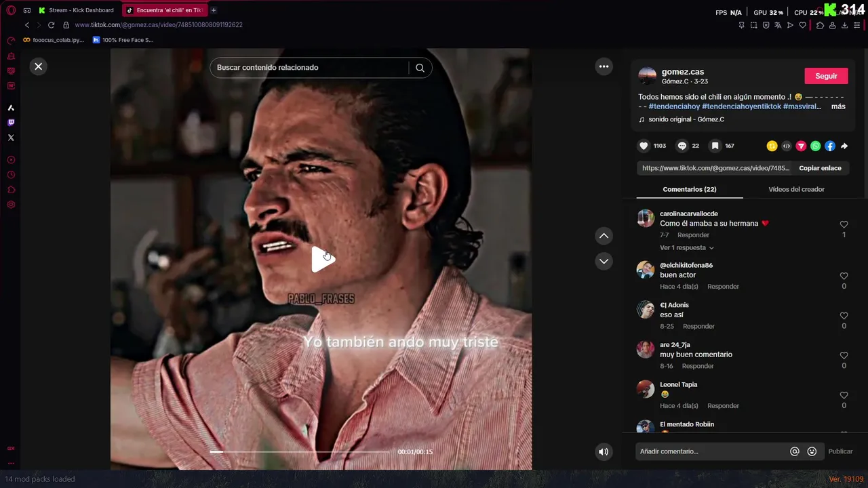Screen dimensions: 868x488
Task: Open Twitch in the sidebar
Action: pos(11,123)
